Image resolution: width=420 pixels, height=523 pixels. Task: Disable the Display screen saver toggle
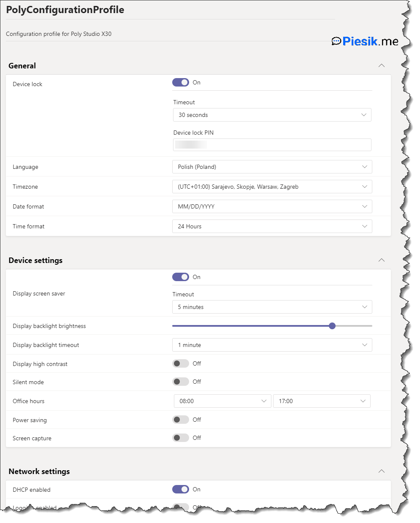point(181,277)
